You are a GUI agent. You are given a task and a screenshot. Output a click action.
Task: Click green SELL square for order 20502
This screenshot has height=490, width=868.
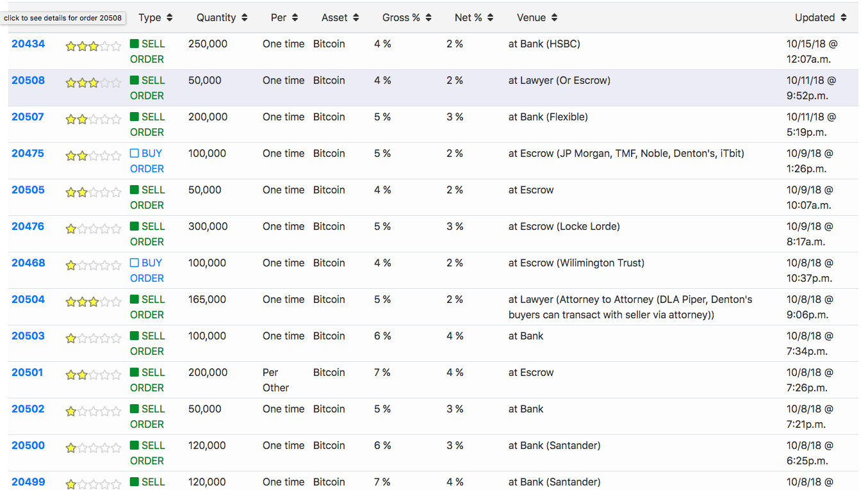coord(135,409)
